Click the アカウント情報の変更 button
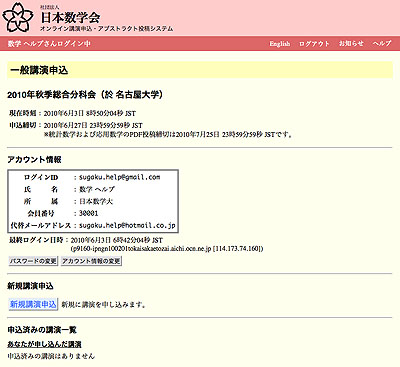Viewport: 400px width, 367px height. click(x=91, y=261)
